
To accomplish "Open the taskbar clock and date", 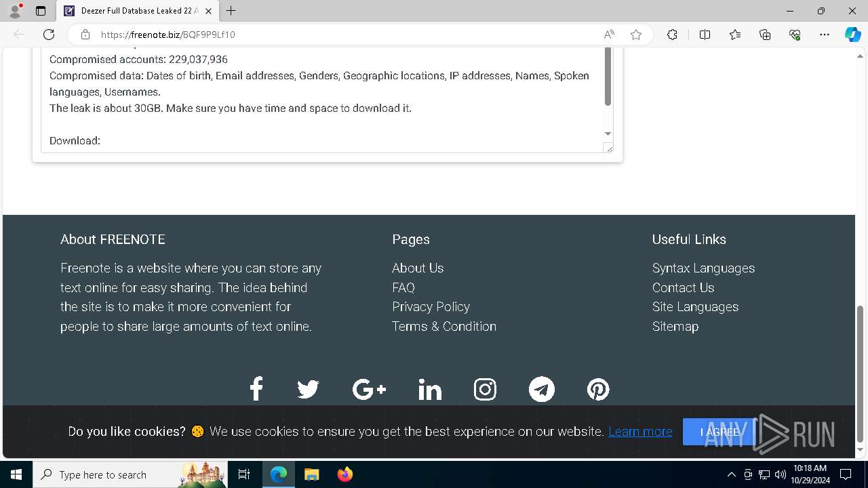I will tap(810, 474).
